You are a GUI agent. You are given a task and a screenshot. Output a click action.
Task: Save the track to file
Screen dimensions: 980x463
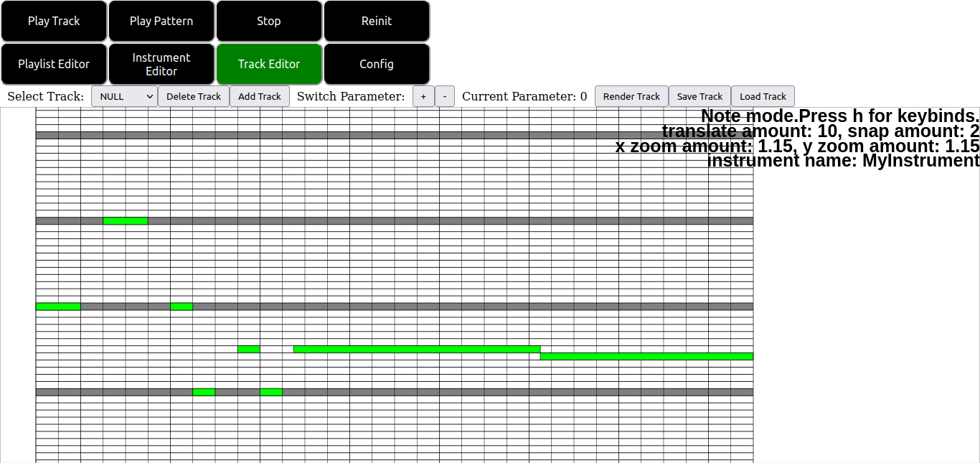[699, 96]
